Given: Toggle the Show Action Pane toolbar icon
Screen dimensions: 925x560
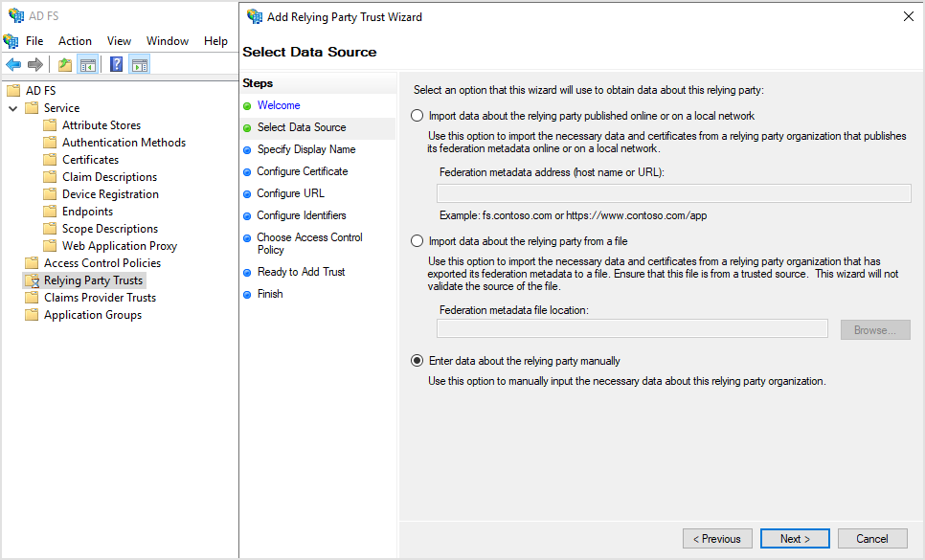Looking at the screenshot, I should pos(139,64).
